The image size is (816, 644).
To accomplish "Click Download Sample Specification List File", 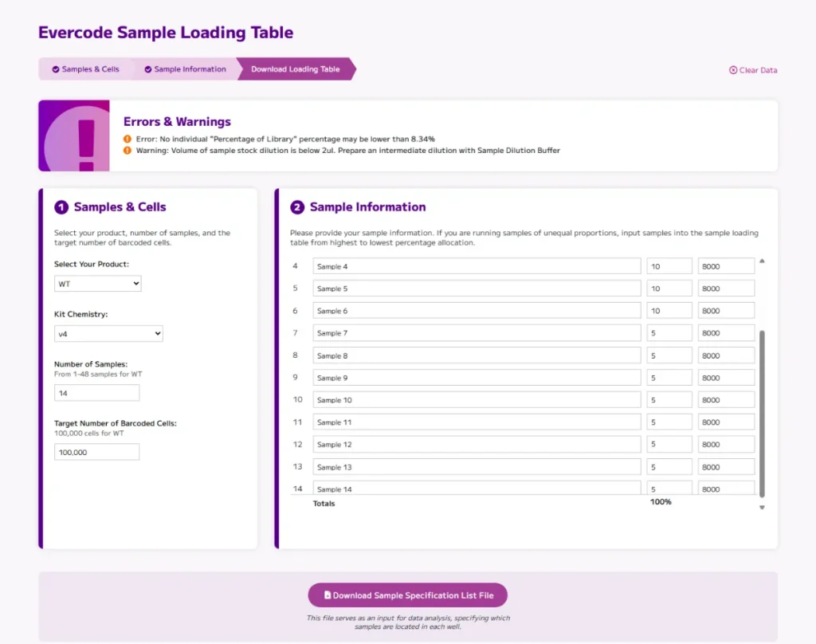I will pyautogui.click(x=407, y=595).
